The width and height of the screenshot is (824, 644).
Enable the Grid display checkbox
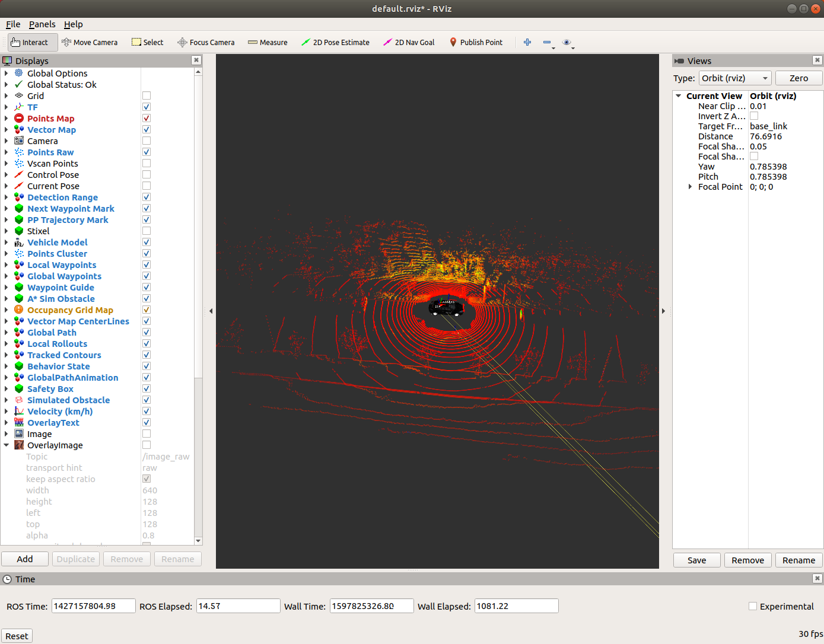click(147, 96)
